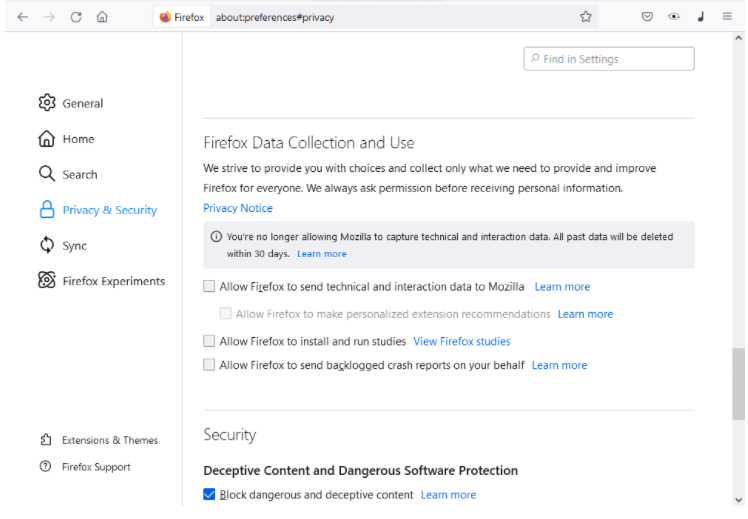Bookmark this page with the star

(x=586, y=17)
